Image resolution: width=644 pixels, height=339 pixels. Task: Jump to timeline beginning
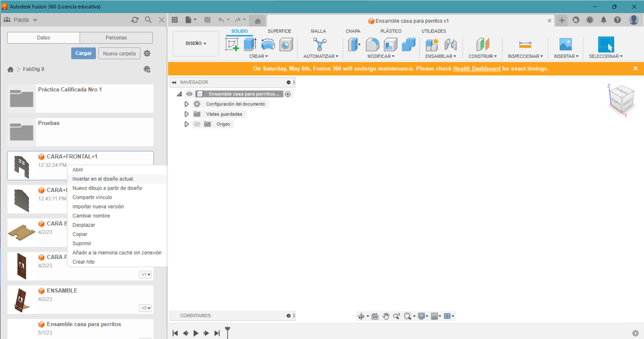pyautogui.click(x=175, y=333)
